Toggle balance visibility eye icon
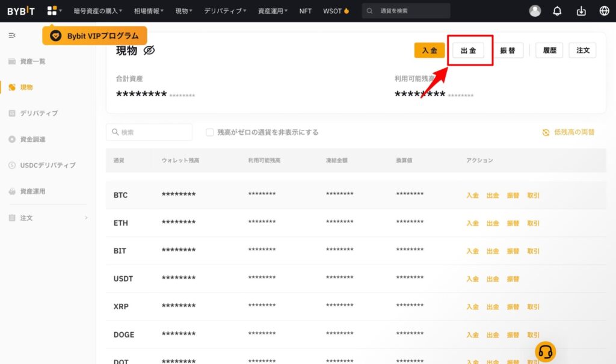Screen dimensions: 616x364 click(149, 51)
